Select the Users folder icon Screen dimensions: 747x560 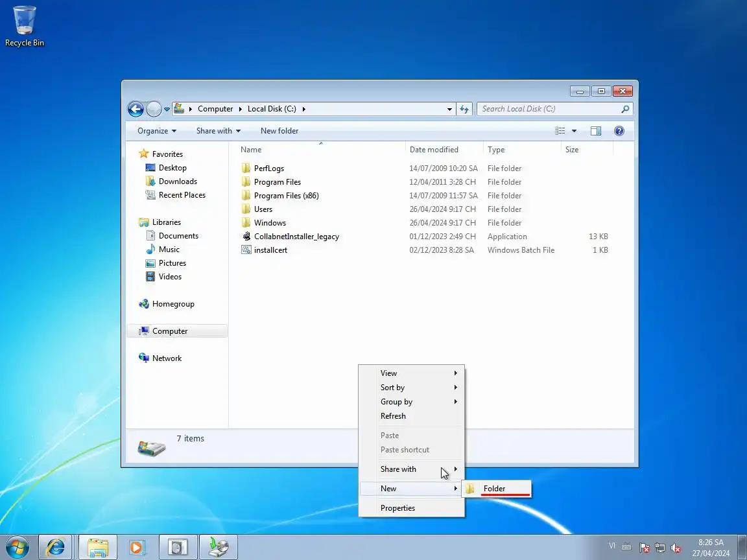246,209
